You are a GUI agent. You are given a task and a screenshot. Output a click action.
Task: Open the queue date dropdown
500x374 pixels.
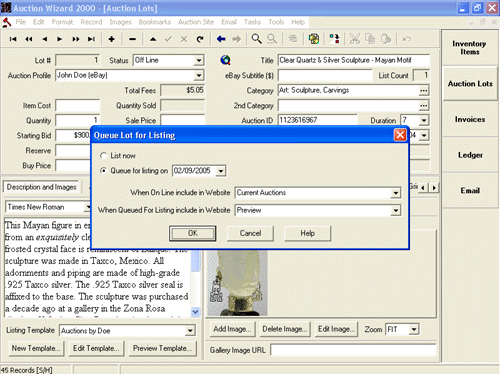(x=221, y=171)
